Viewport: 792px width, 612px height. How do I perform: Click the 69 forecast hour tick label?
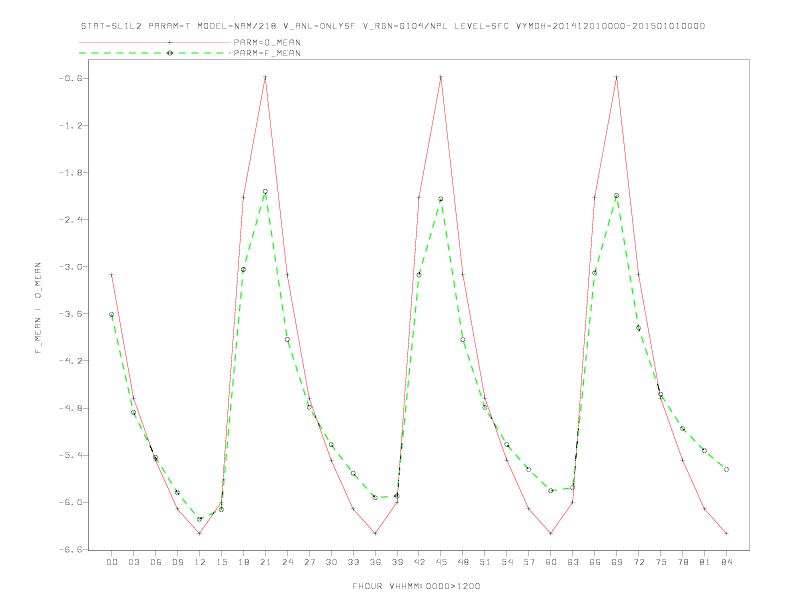coord(617,562)
